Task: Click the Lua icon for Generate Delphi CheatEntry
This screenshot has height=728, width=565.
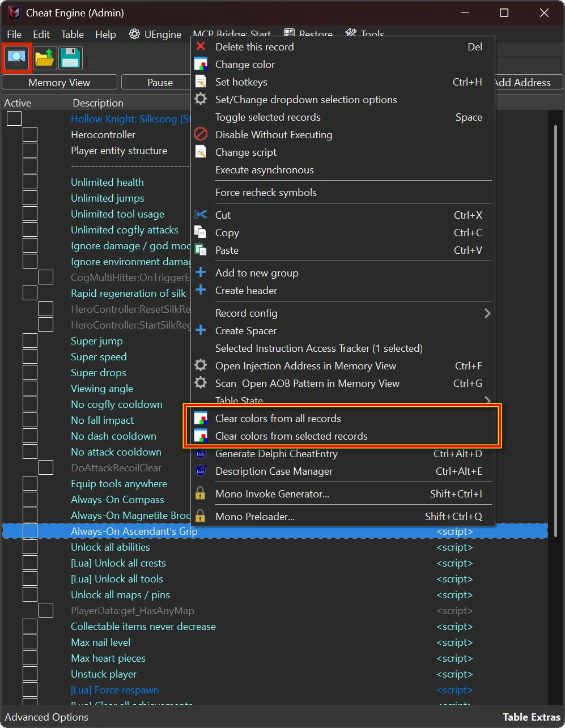Action: coord(201,453)
